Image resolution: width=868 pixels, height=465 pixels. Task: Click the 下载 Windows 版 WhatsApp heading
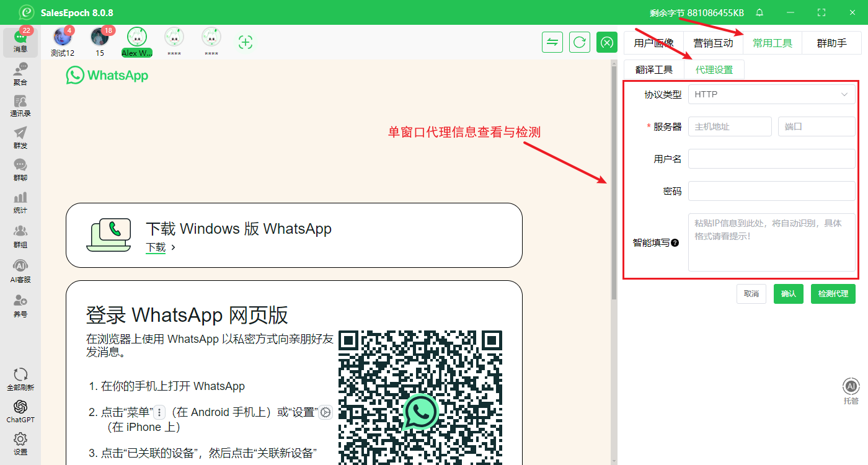[239, 228]
